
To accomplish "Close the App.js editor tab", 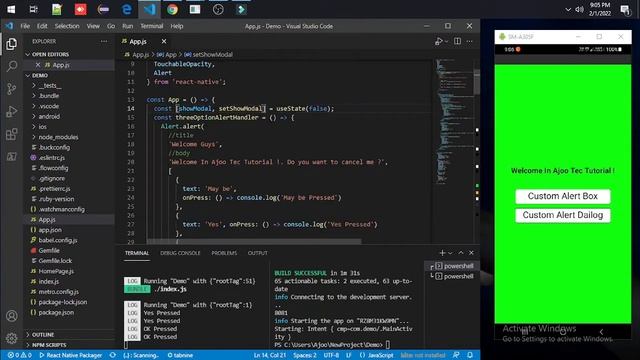I will coord(164,41).
